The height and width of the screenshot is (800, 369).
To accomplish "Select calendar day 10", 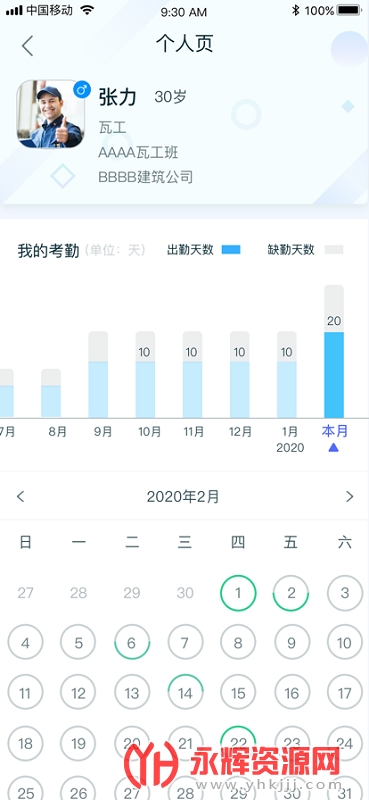I will pos(345,643).
